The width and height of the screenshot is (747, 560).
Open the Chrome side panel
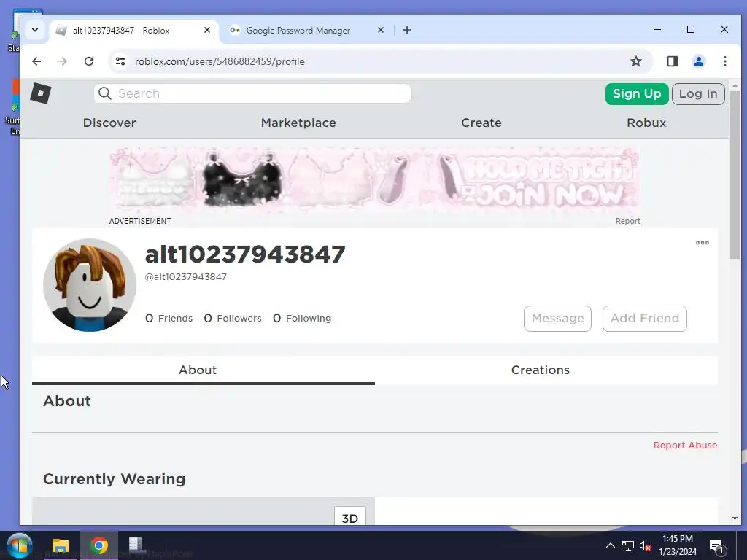(672, 61)
